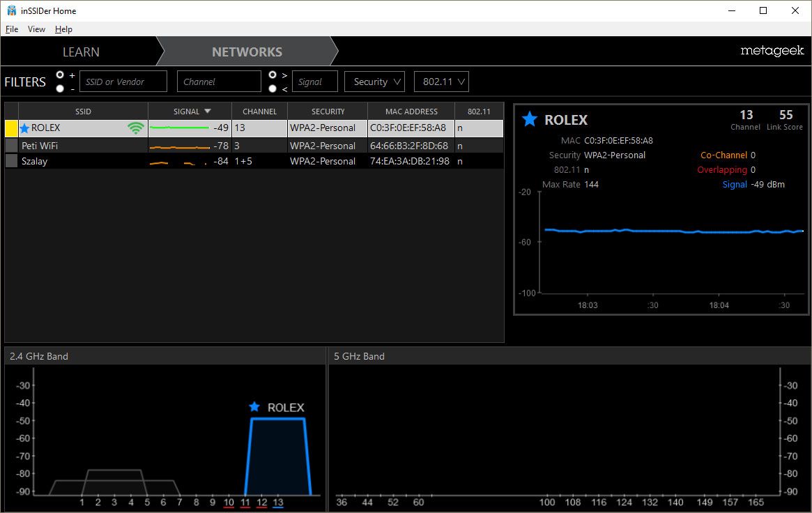
Task: Click the Link Score value 55
Action: point(786,115)
